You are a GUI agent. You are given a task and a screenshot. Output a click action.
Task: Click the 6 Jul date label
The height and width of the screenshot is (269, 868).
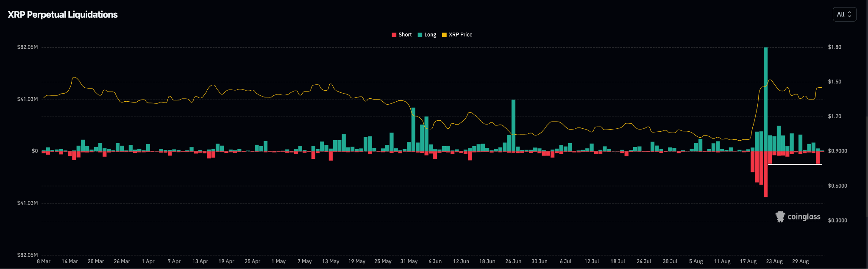coord(566,261)
